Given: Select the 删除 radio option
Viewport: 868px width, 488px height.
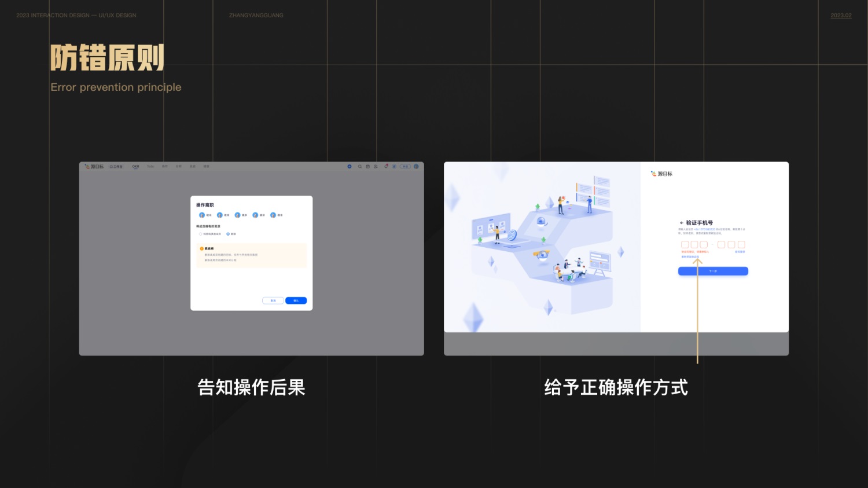Looking at the screenshot, I should point(228,234).
